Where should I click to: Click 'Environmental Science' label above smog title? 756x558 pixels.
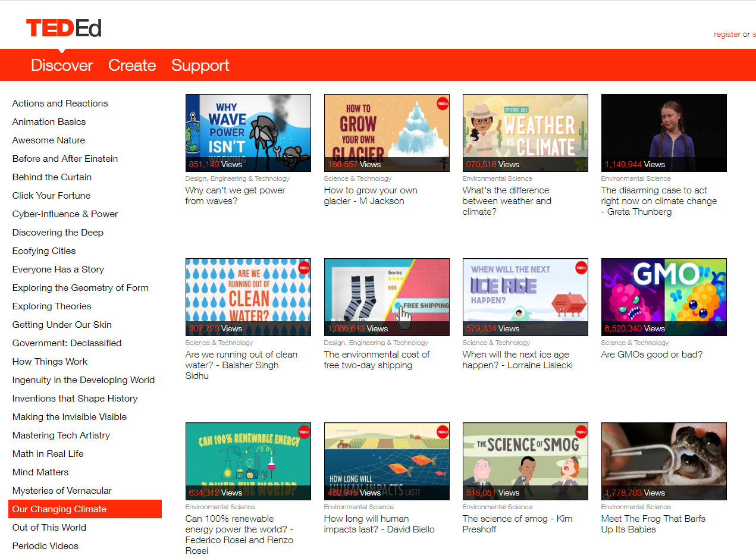coord(497,507)
